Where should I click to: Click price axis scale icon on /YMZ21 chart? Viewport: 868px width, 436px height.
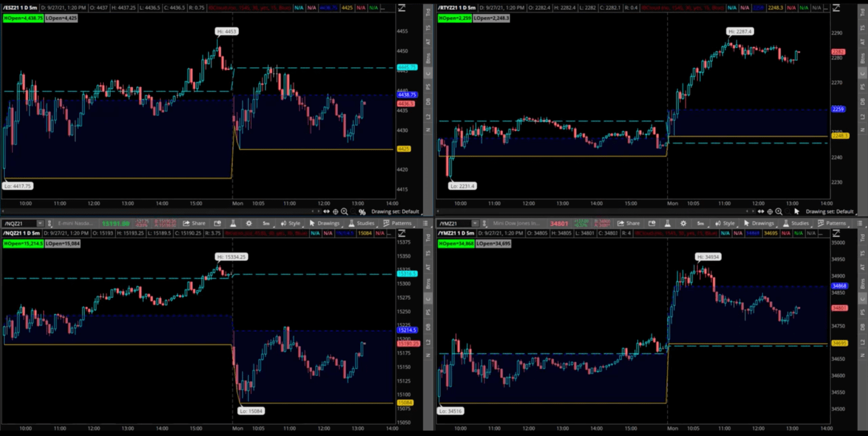tap(837, 233)
